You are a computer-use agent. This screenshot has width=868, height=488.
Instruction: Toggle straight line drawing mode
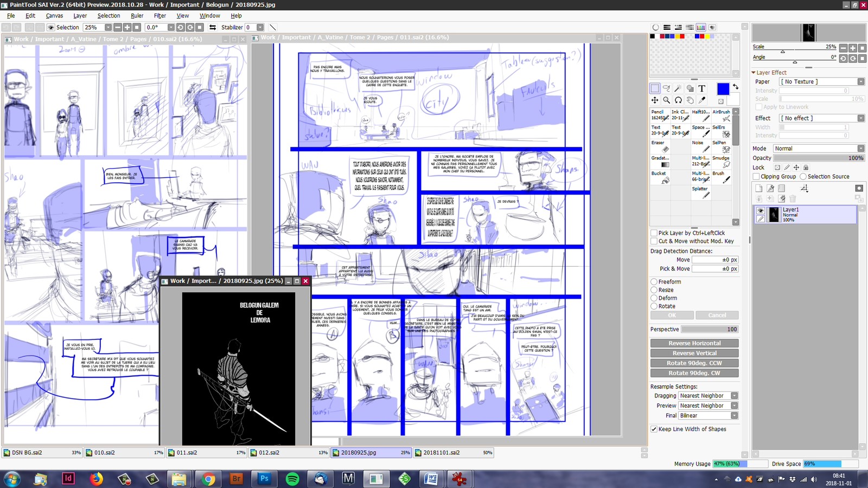pyautogui.click(x=273, y=27)
